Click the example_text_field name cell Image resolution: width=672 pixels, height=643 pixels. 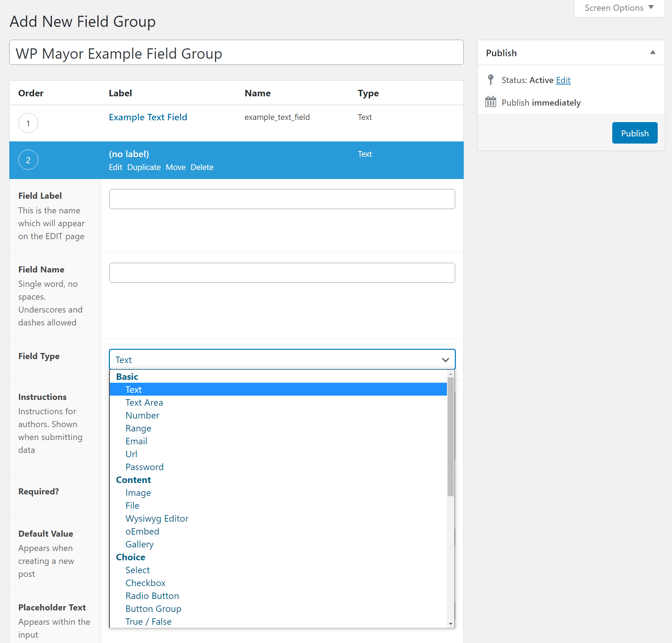pyautogui.click(x=277, y=117)
